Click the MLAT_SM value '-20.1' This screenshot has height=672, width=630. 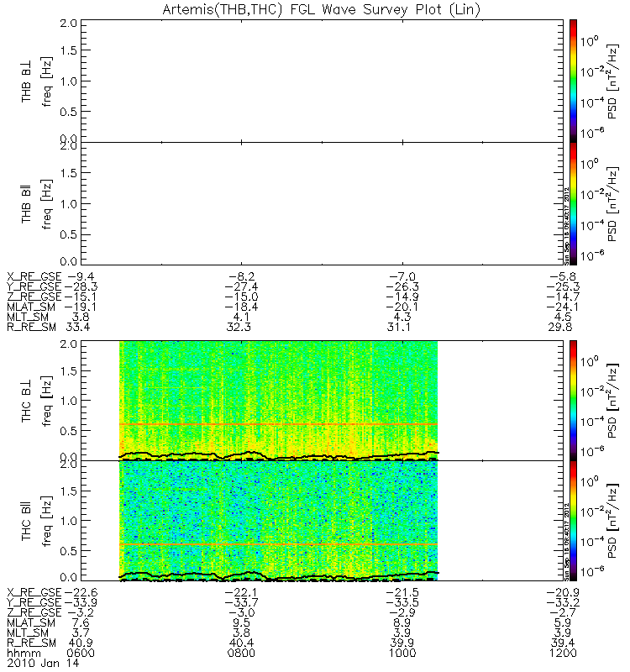pyautogui.click(x=402, y=307)
